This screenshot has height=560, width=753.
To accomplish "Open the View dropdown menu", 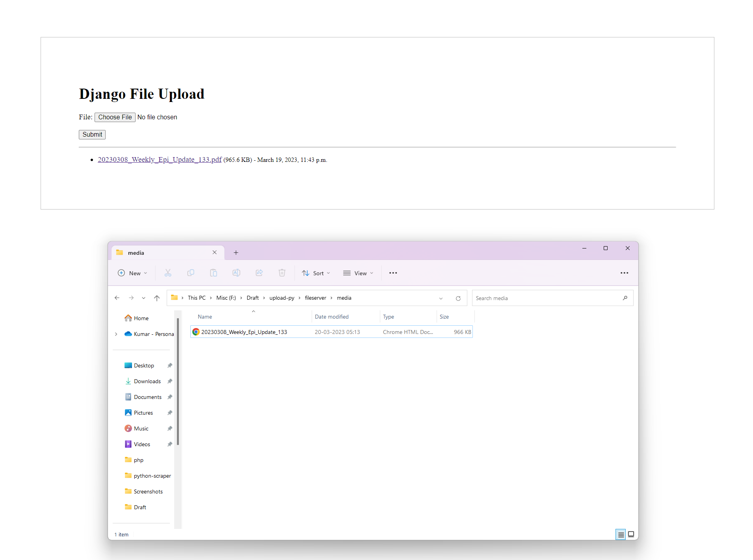I will (358, 273).
